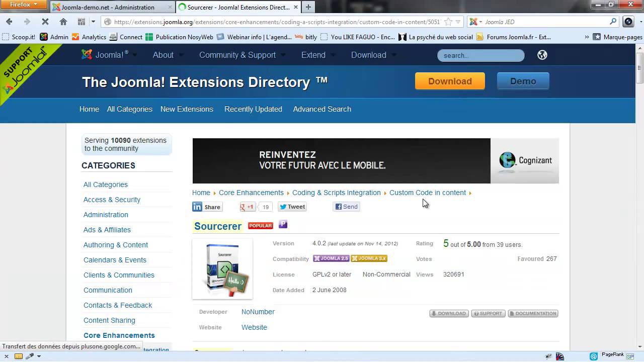The image size is (644, 362).
Task: Click the orange Download button
Action: click(450, 81)
